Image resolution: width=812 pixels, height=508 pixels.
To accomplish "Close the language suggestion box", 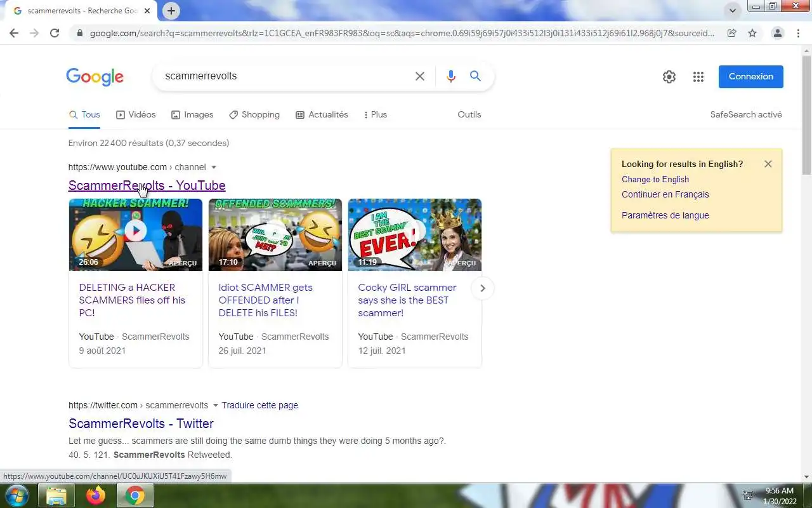I will [768, 164].
